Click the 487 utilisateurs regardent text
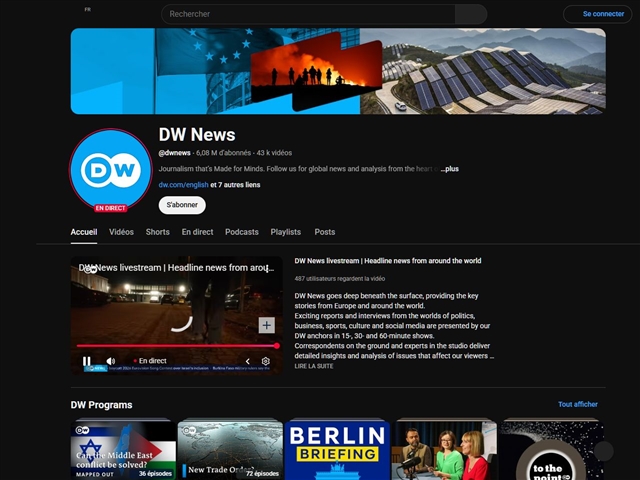 click(340, 279)
